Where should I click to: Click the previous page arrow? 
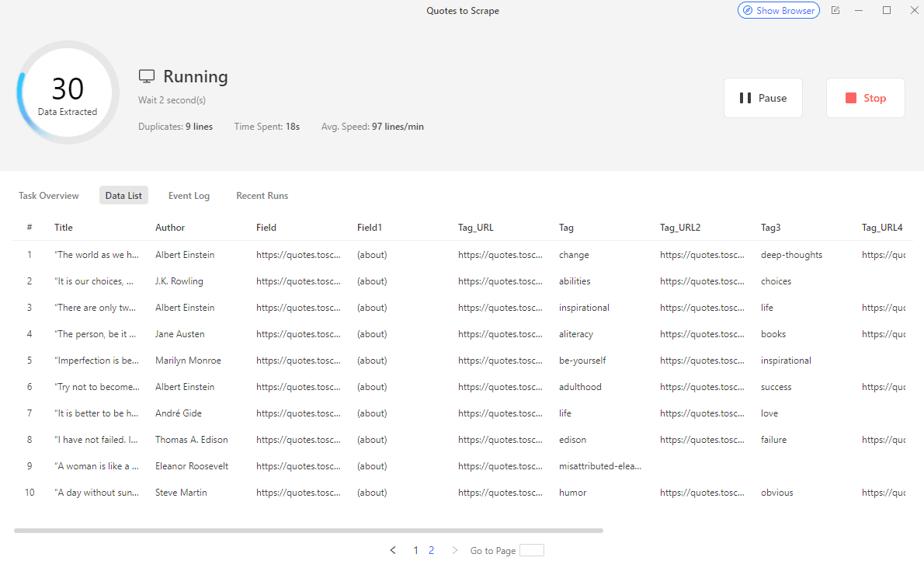coord(393,550)
